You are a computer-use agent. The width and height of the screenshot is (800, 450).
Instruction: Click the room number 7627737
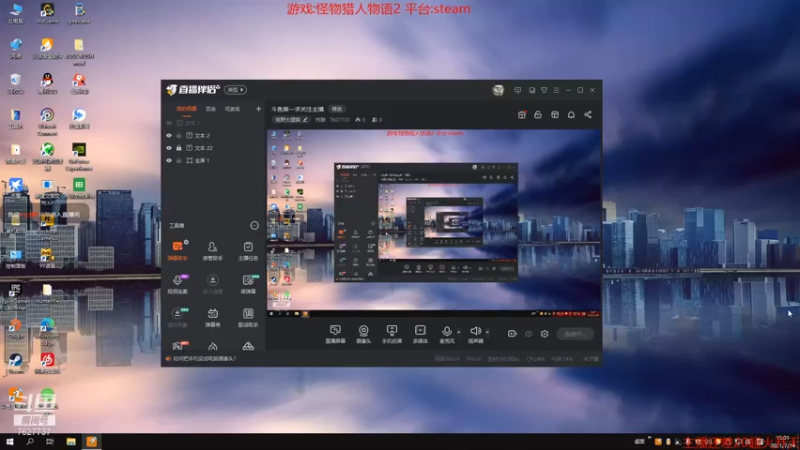click(339, 120)
